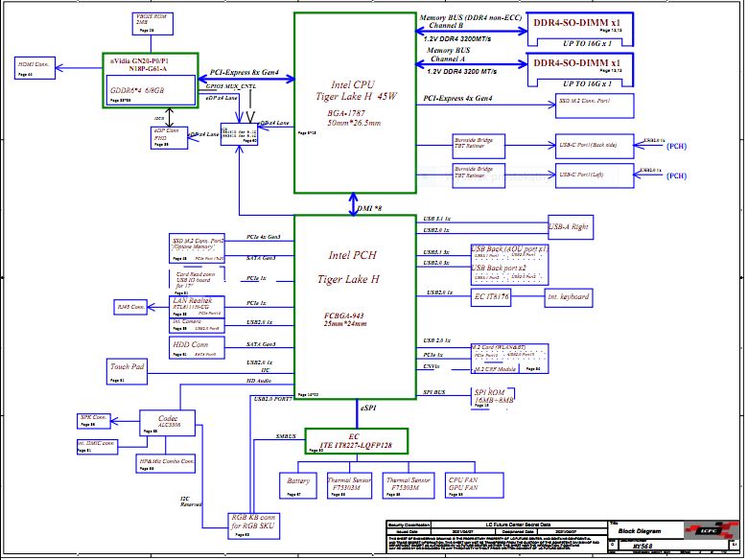Click the EC ITE IT8227-LQFP128 block
Image resolution: width=748 pixels, height=560 pixels.
click(357, 441)
